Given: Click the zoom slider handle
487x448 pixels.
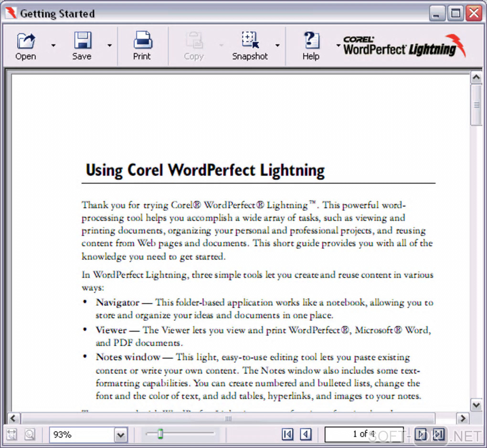Looking at the screenshot, I should [x=160, y=433].
